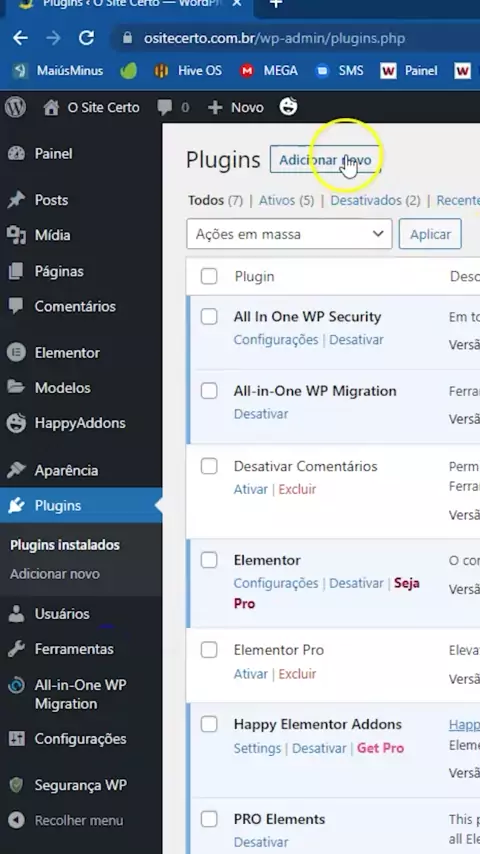Click the browser forward arrow

click(53, 38)
